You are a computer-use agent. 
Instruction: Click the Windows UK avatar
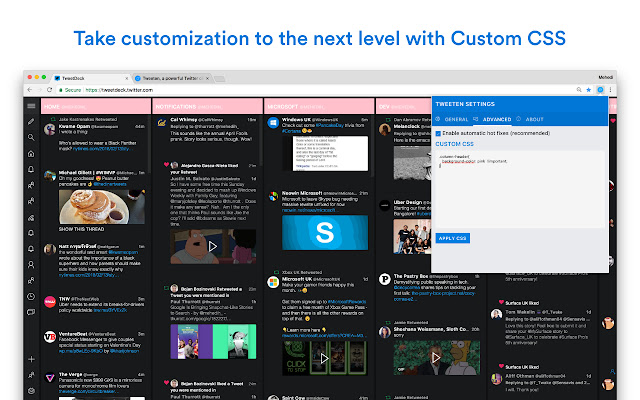[273, 122]
